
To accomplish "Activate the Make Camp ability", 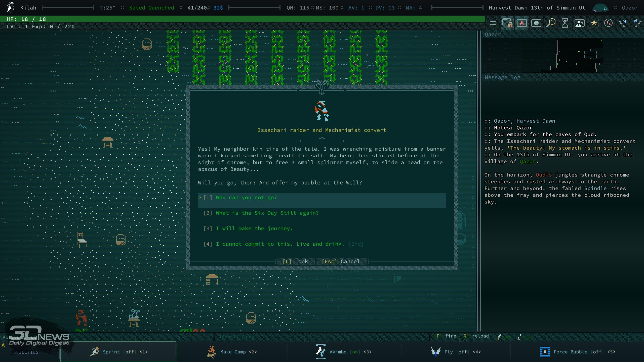I will coord(231,352).
